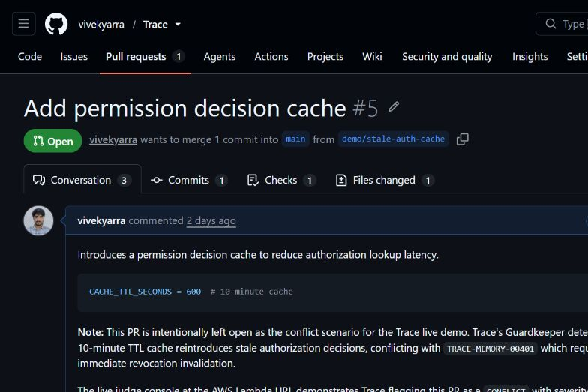The image size is (588, 392).
Task: Open the Pull requests tab
Action: pos(145,57)
